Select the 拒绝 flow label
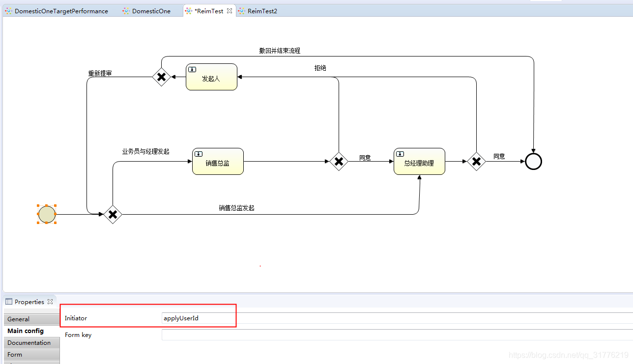The image size is (633, 364). pyautogui.click(x=320, y=68)
